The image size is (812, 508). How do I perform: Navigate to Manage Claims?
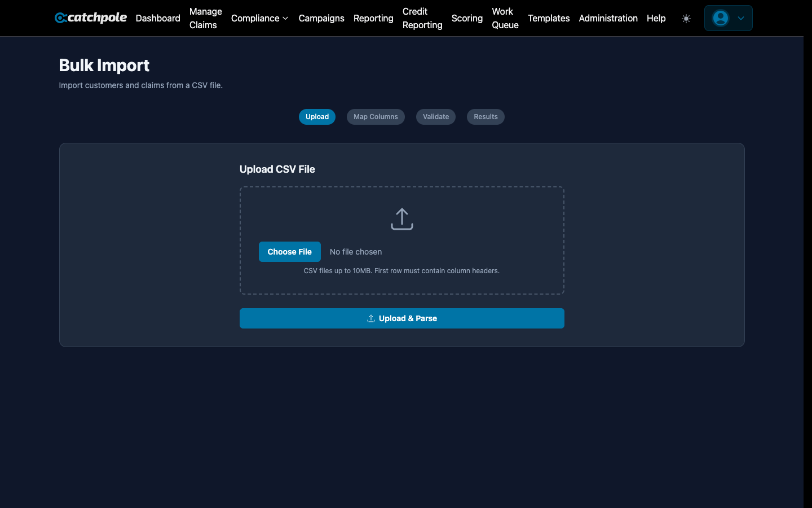tap(205, 18)
